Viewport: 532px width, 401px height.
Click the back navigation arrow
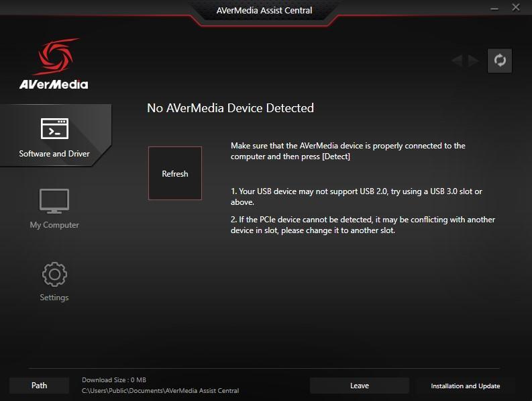coord(458,61)
